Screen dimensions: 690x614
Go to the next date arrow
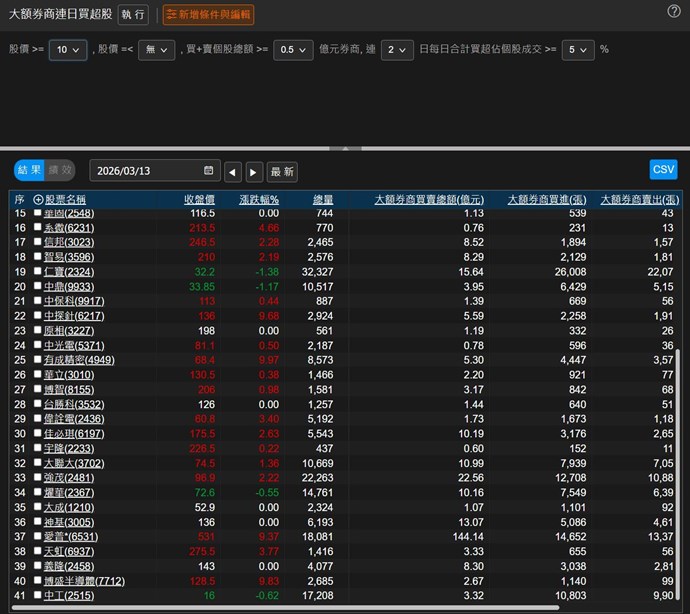click(253, 172)
